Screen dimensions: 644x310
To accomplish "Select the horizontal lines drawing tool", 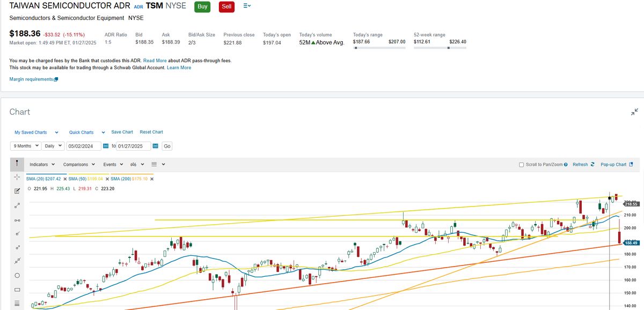I will (17, 303).
